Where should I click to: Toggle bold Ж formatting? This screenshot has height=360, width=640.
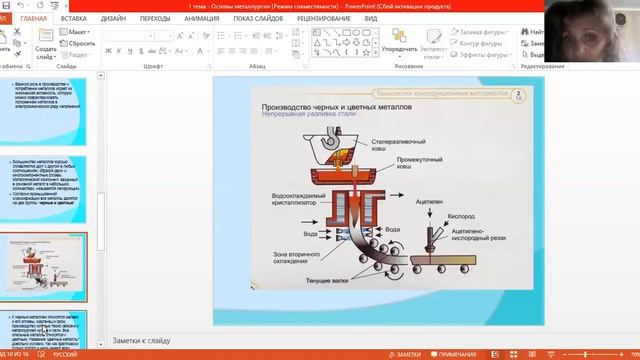tap(108, 51)
